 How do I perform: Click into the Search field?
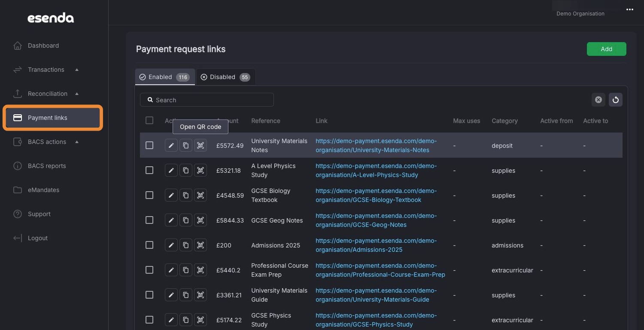point(207,100)
